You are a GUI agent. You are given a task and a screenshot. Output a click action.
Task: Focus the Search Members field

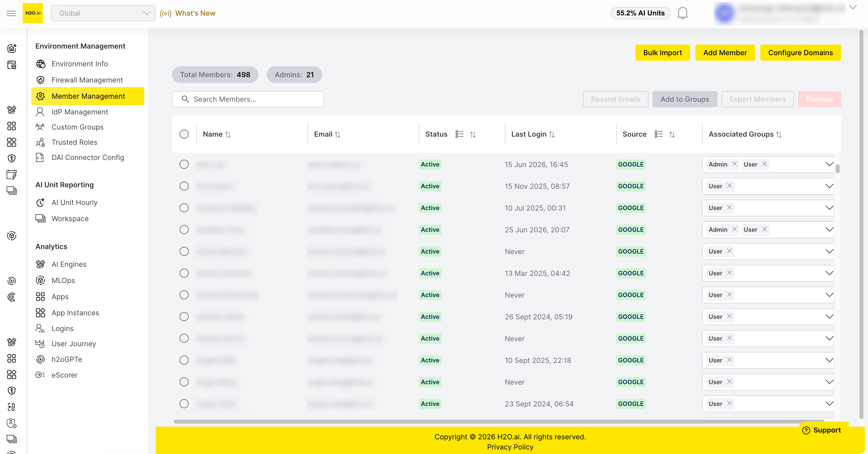pos(248,99)
